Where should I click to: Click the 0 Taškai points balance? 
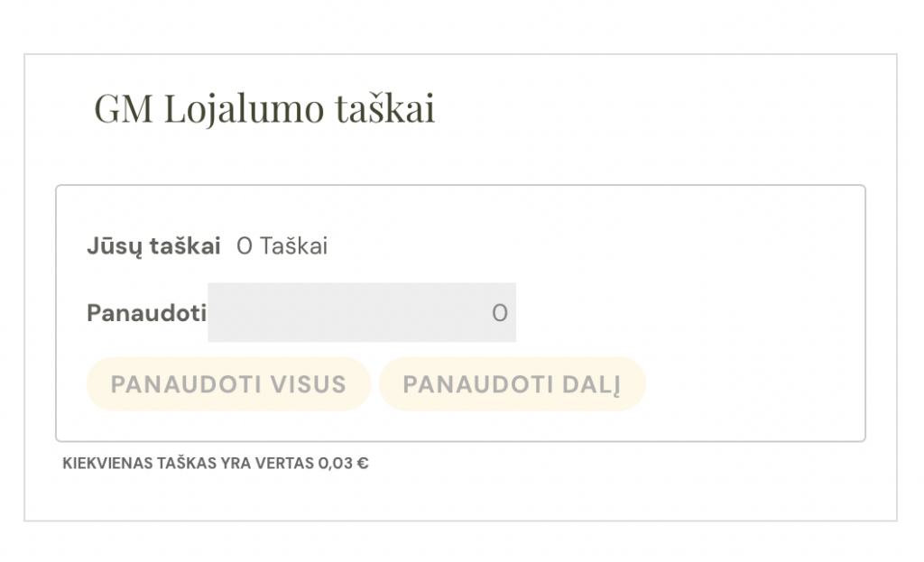282,246
